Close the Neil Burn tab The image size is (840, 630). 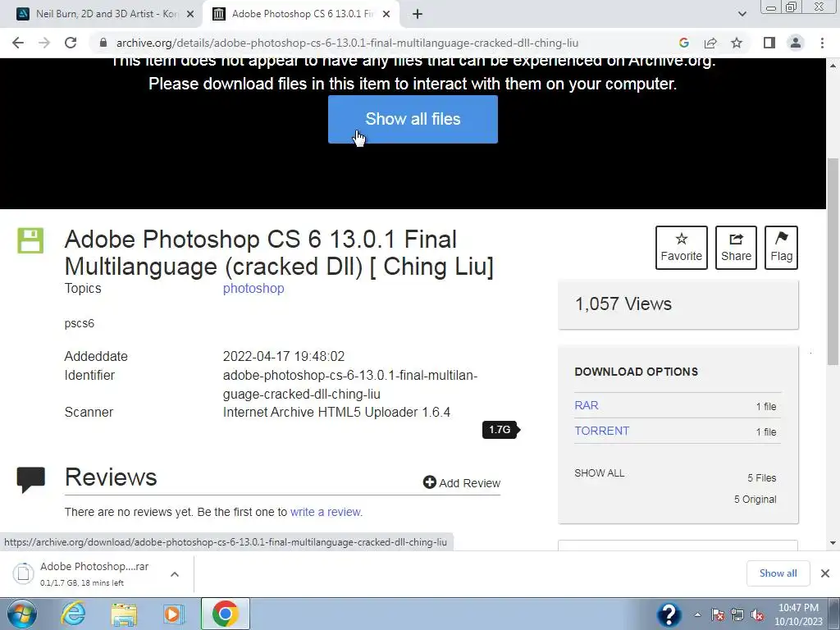pyautogui.click(x=190, y=14)
